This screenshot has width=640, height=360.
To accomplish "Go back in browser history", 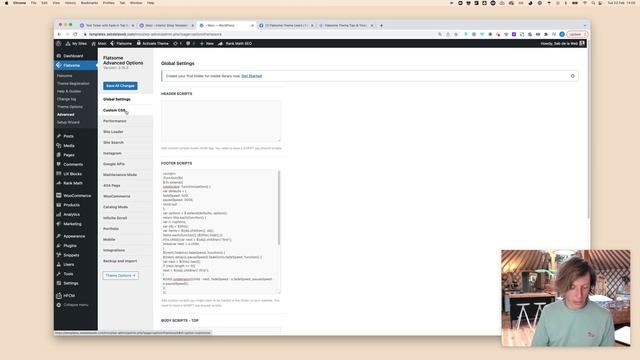I will point(59,34).
